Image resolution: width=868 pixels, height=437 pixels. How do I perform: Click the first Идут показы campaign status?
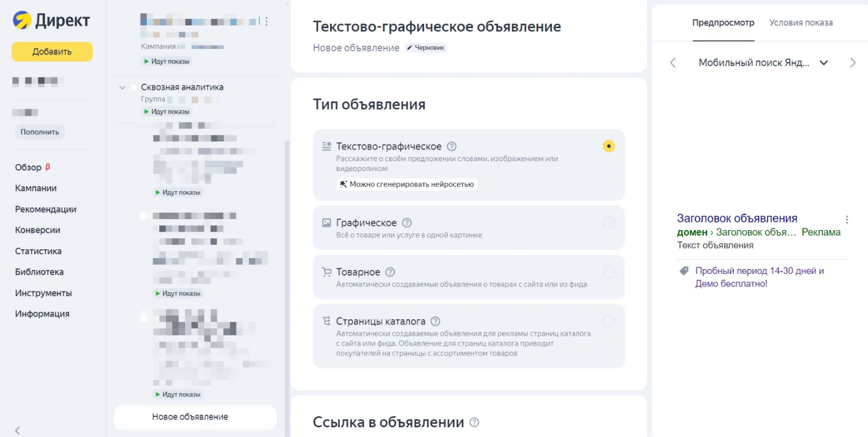click(166, 62)
